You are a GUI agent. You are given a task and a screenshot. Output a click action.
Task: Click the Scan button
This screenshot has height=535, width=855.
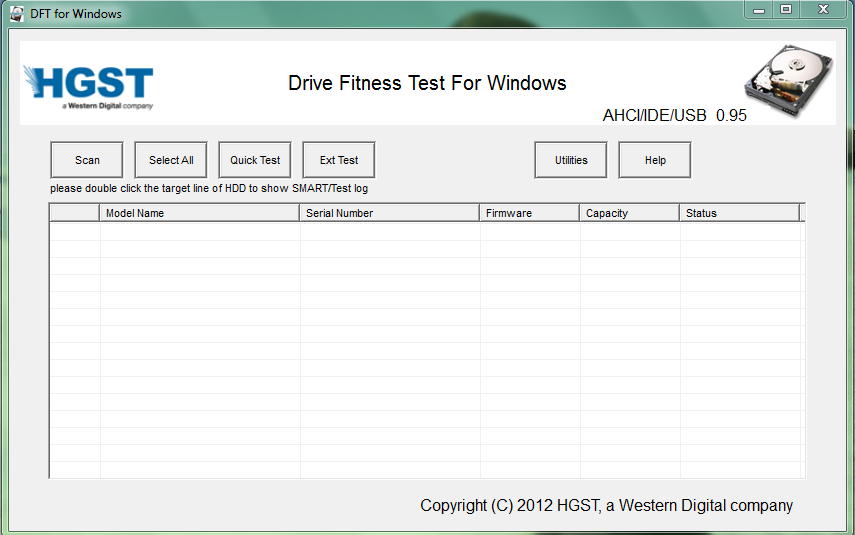87,160
